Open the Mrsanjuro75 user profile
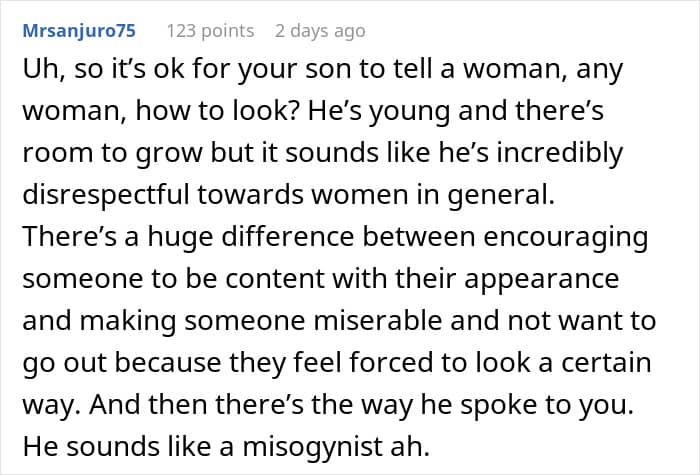Viewport: 700px width, 475px height. tap(80, 31)
